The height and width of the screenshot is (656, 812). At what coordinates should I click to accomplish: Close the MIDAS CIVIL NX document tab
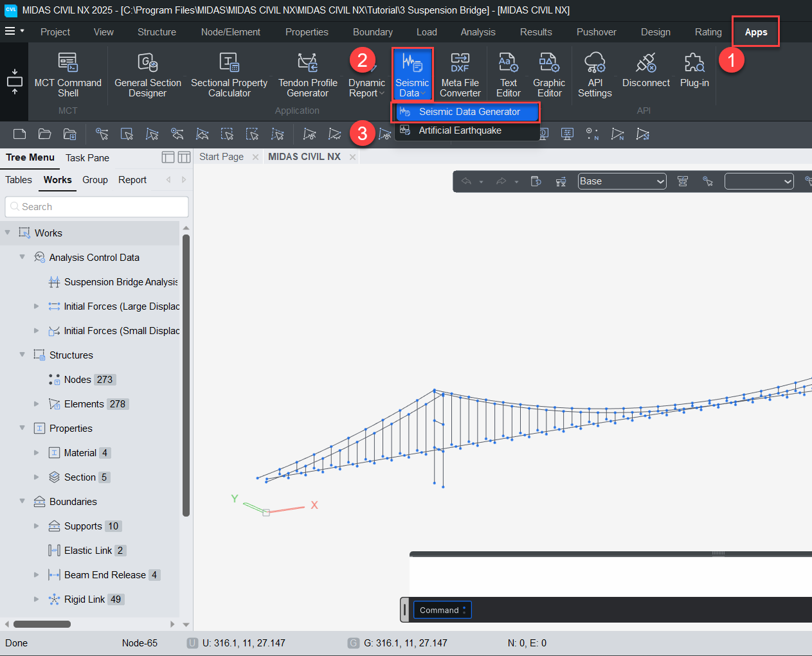(353, 157)
